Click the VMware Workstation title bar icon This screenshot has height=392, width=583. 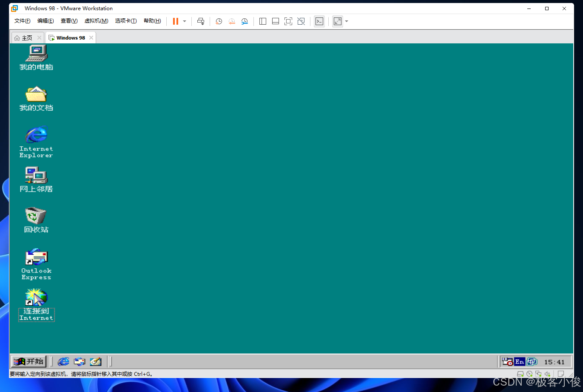tap(14, 8)
